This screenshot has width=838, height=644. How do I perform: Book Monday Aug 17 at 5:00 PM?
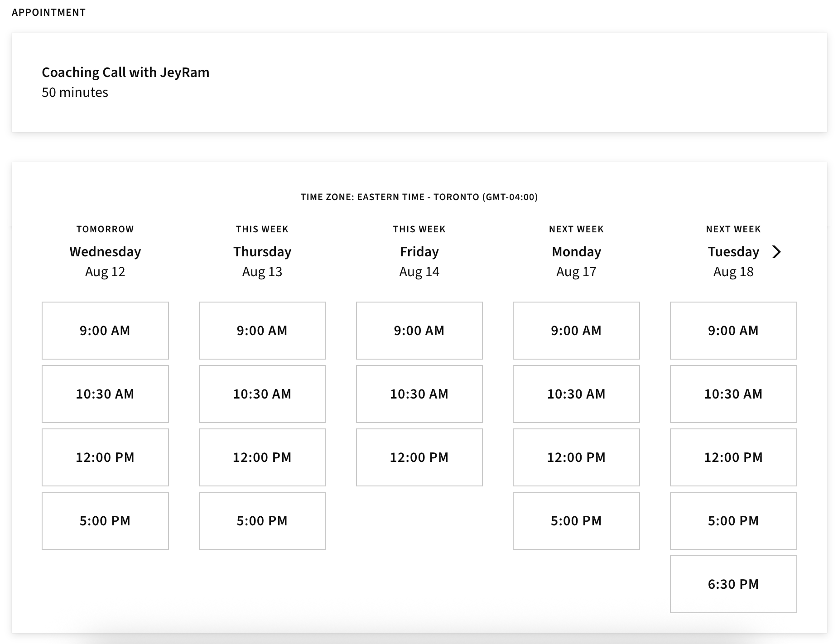[576, 521]
